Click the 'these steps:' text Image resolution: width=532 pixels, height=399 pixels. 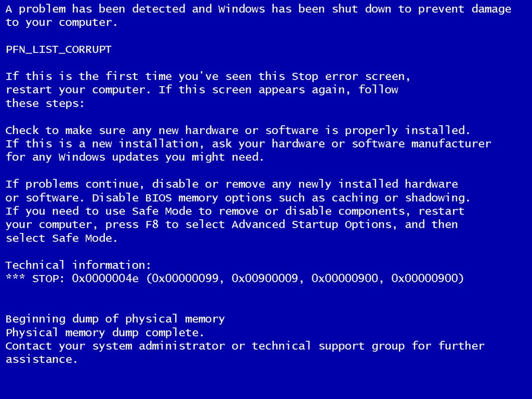(x=45, y=103)
